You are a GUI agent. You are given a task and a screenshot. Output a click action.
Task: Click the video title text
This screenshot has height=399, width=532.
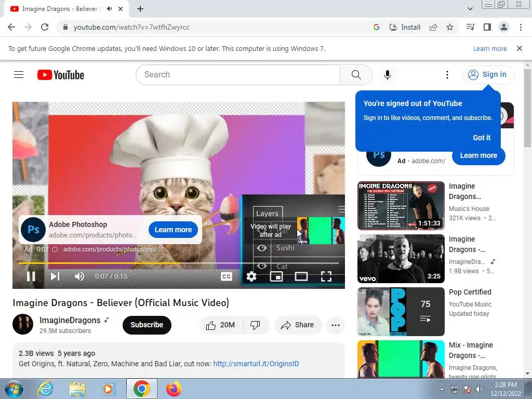[121, 303]
